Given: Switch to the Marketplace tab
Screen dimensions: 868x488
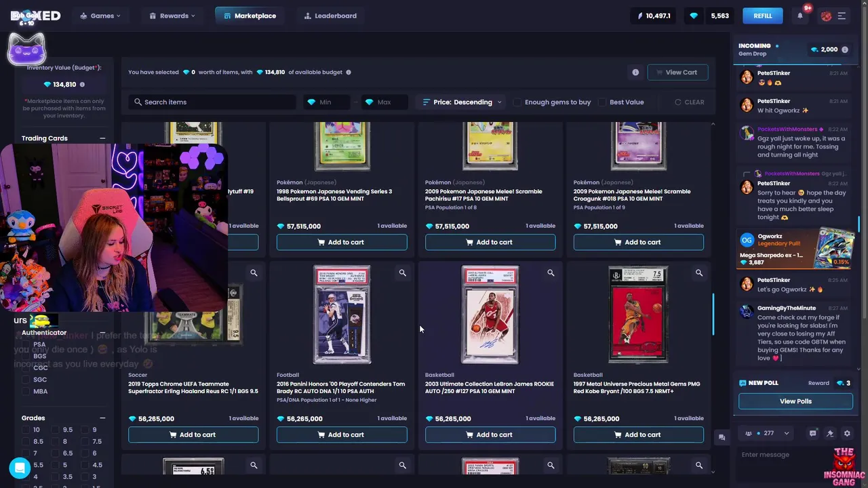Looking at the screenshot, I should (250, 16).
